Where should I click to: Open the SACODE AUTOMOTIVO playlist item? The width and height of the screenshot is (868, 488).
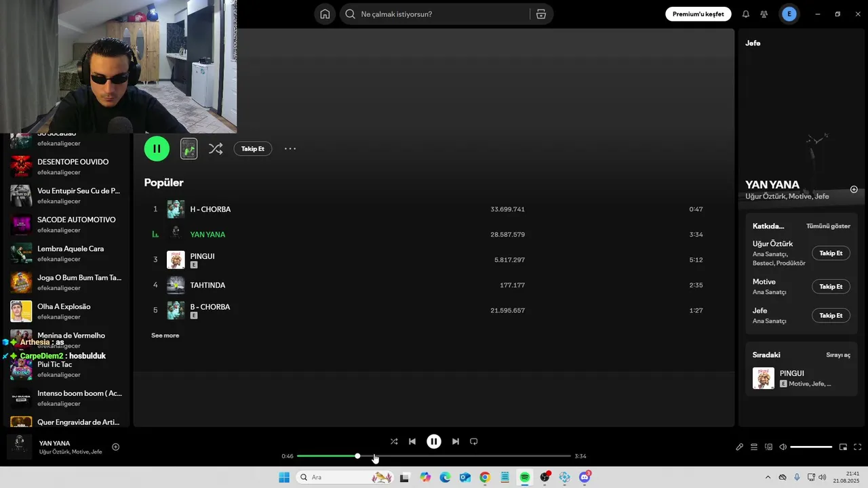pyautogui.click(x=66, y=224)
